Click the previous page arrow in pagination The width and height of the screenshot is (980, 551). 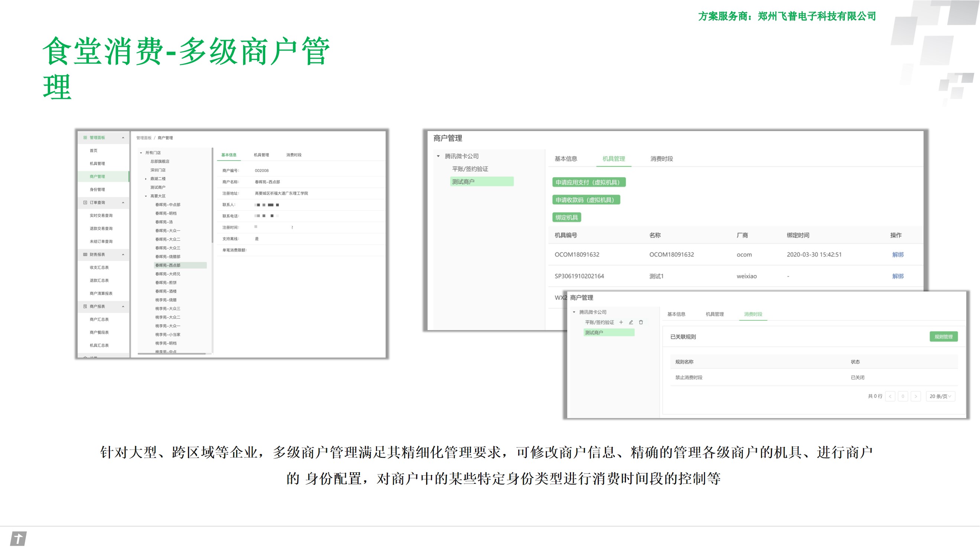pos(890,396)
